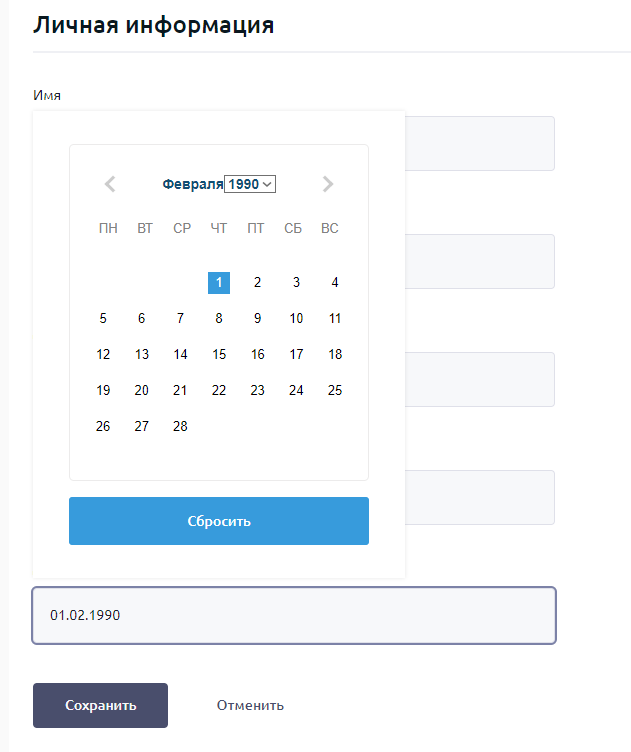Screen dimensions: 631x752
Task: Pick day 14 in the calendar
Action: (180, 354)
